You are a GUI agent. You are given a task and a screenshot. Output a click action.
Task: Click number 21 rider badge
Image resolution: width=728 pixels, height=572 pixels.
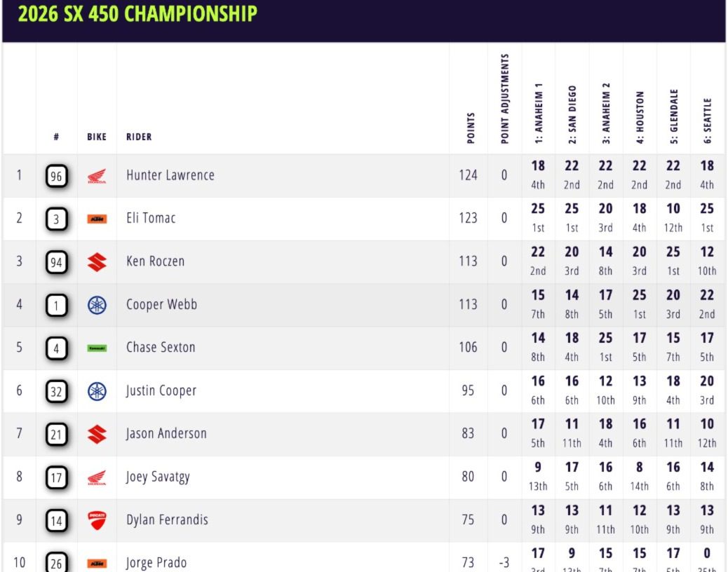[x=56, y=435]
